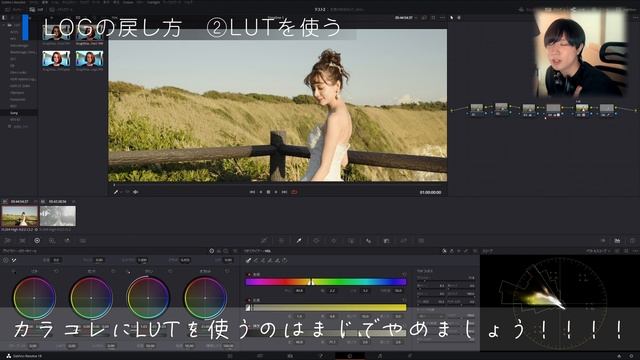Open the Blur palette
640x360 pixels.
coord(369,241)
